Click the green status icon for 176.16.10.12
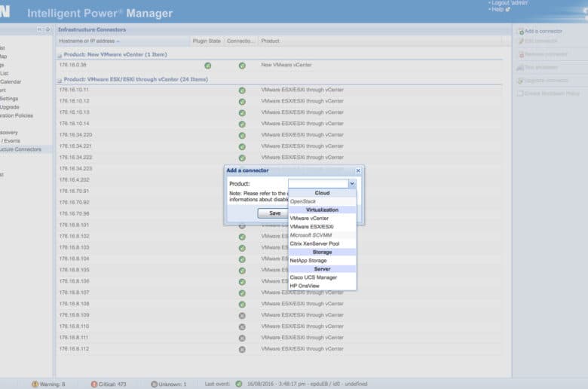Viewport: 588px width, 389px height. (242, 102)
